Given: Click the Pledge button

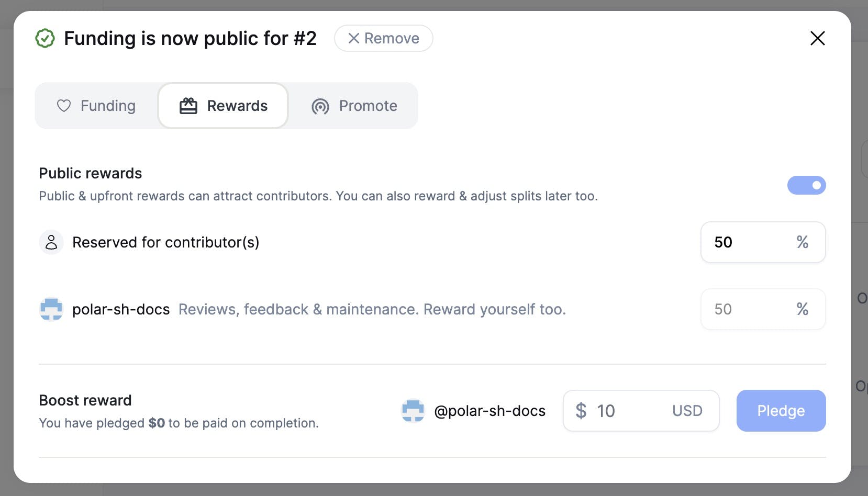Looking at the screenshot, I should [781, 411].
